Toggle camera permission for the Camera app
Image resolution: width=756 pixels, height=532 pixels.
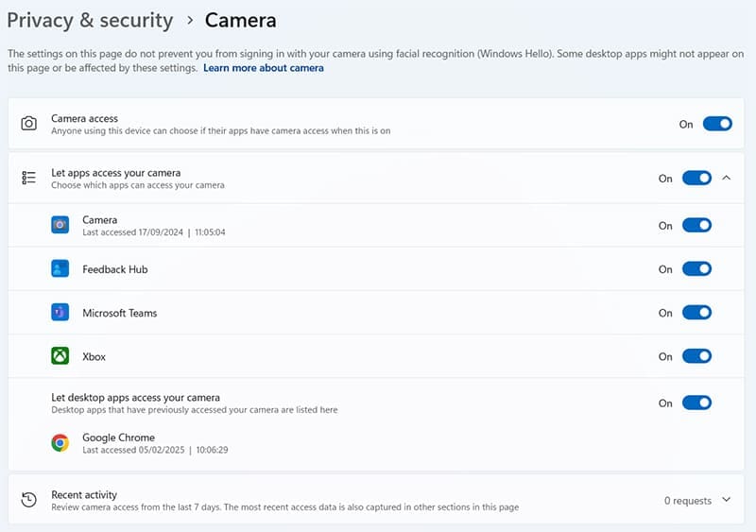pyautogui.click(x=696, y=226)
